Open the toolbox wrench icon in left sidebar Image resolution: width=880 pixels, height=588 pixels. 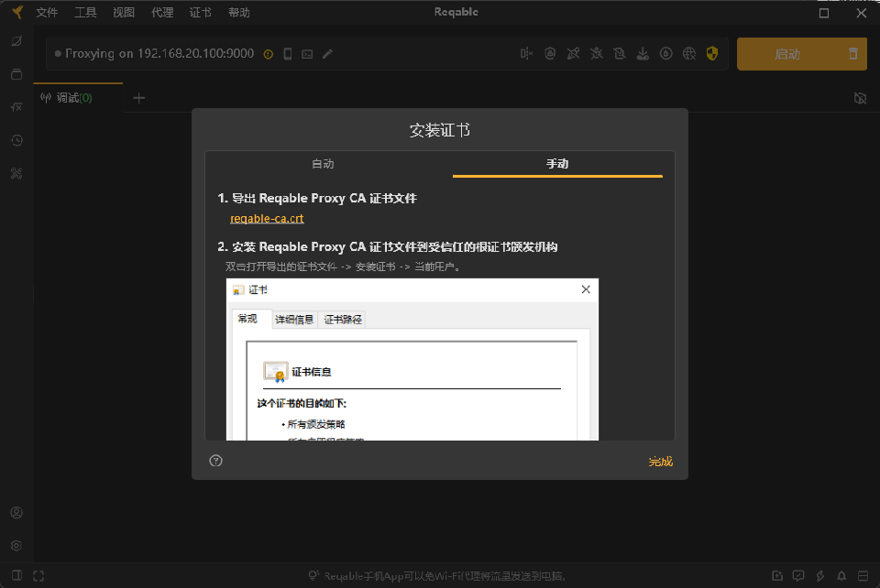pos(16,173)
